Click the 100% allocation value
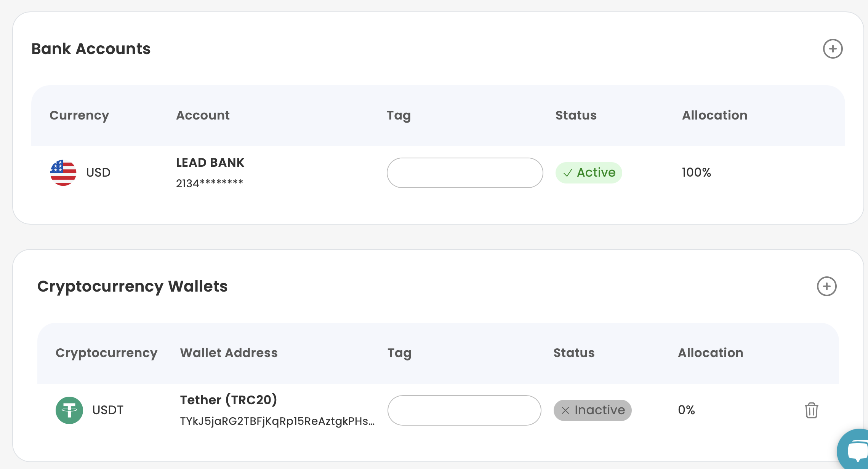The image size is (868, 469). point(696,172)
